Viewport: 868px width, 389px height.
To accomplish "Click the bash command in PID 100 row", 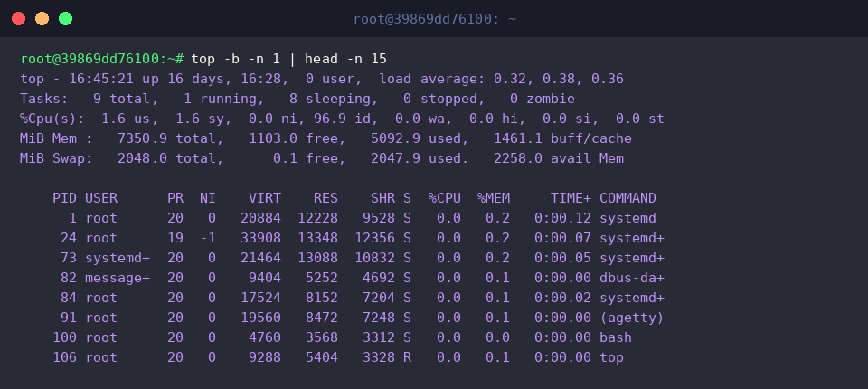I will click(x=616, y=338).
